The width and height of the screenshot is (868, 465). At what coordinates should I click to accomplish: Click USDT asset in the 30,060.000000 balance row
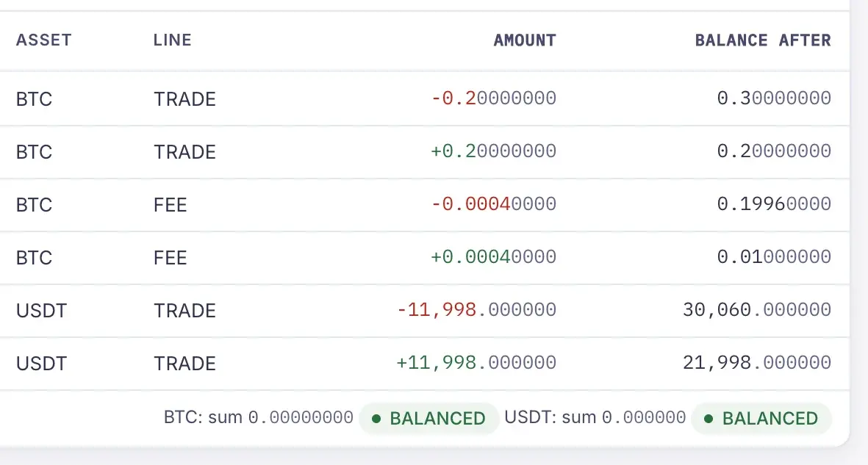(41, 311)
